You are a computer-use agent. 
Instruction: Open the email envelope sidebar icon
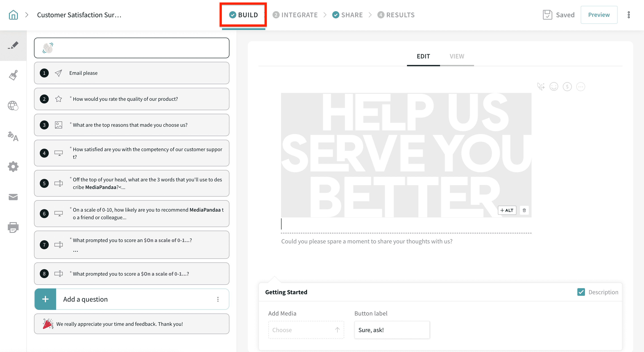(x=13, y=197)
